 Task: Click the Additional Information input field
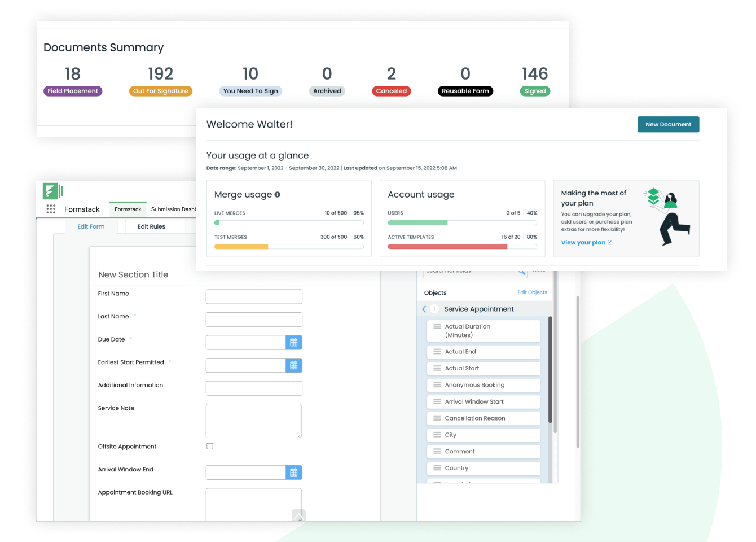pyautogui.click(x=254, y=388)
